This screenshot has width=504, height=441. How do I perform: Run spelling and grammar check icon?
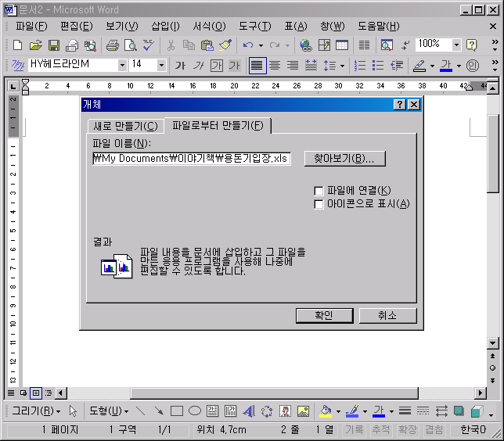[149, 45]
